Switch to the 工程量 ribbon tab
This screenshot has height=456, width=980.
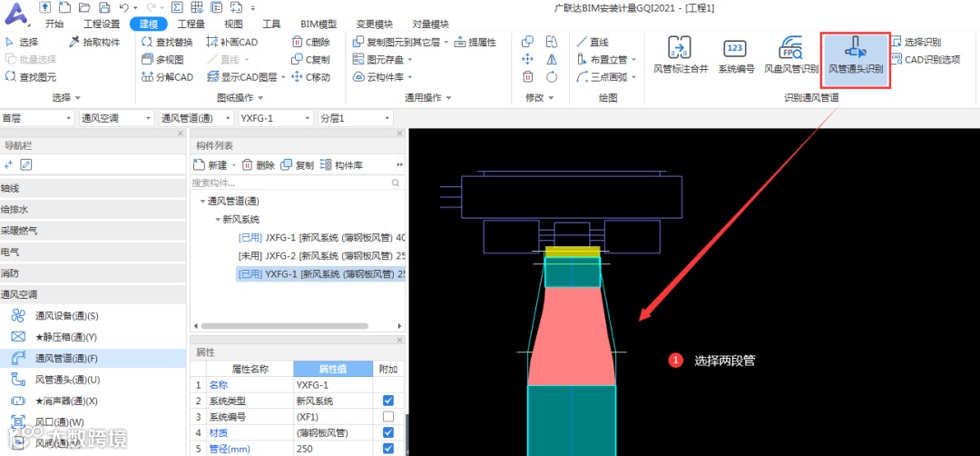[x=191, y=25]
